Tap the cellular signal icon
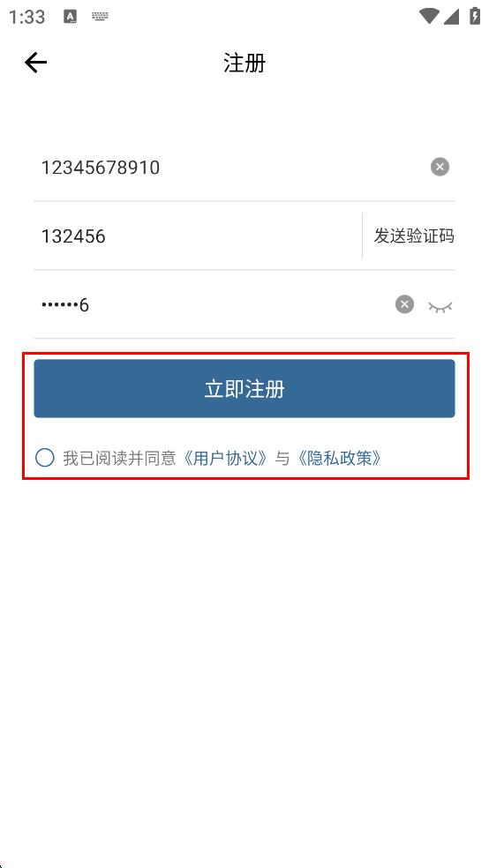The image size is (489, 868). [x=451, y=17]
